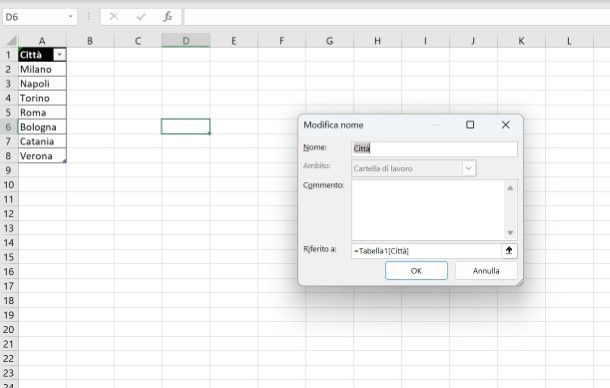The width and height of the screenshot is (610, 388).
Task: Close the Modifica nome dialog
Action: [x=505, y=125]
